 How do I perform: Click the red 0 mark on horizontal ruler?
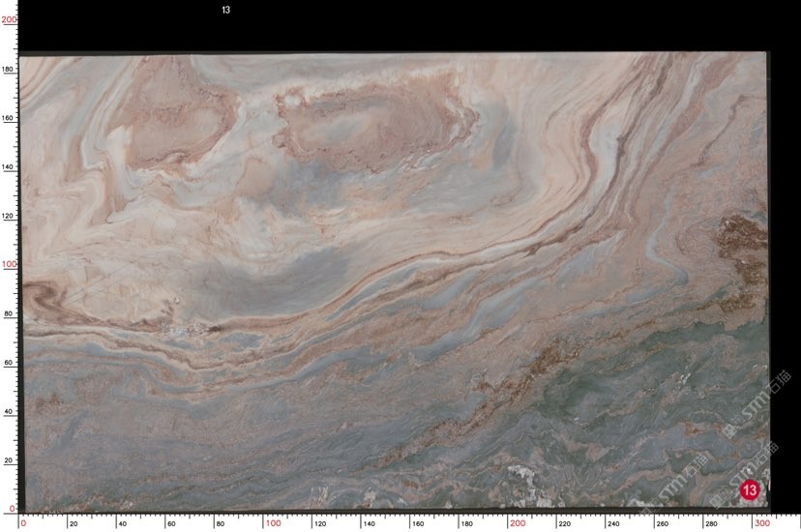click(23, 522)
